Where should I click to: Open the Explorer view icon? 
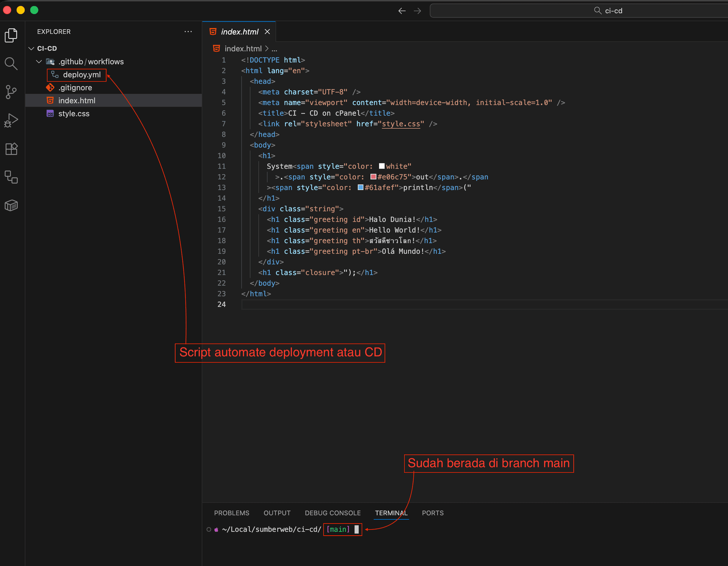(x=11, y=35)
